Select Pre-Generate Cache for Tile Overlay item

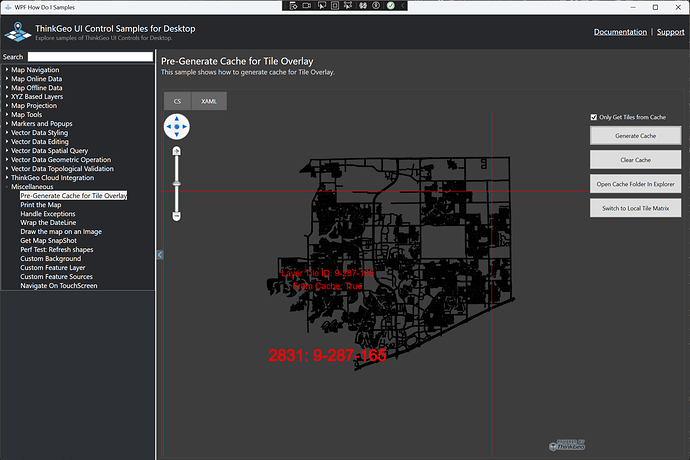tap(73, 195)
